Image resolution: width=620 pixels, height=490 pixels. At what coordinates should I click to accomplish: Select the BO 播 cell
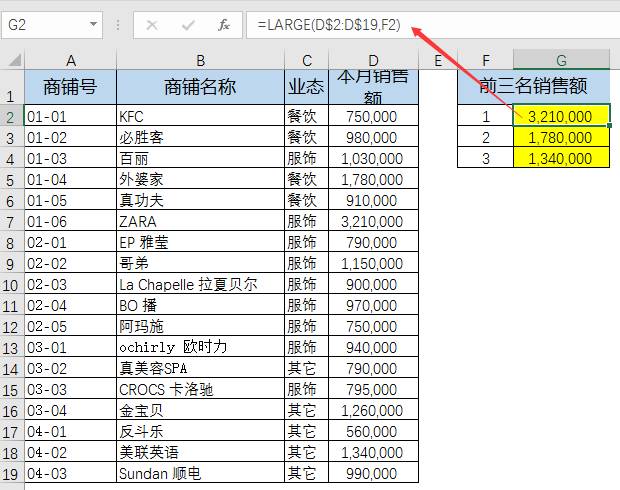200,304
